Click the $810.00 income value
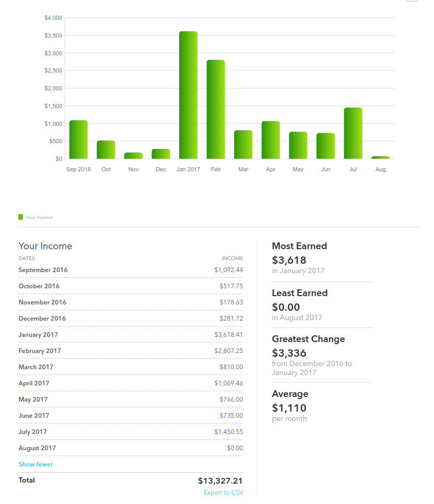434x504 pixels. tap(231, 367)
